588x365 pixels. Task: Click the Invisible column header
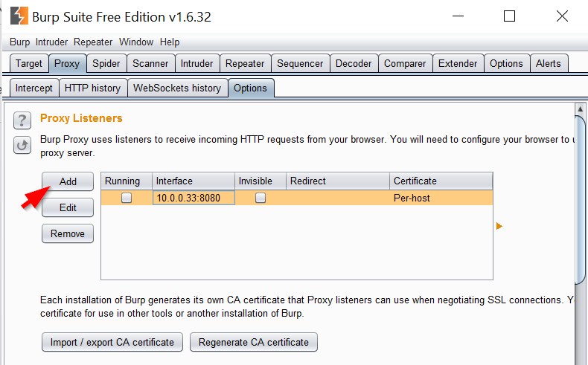coord(261,181)
